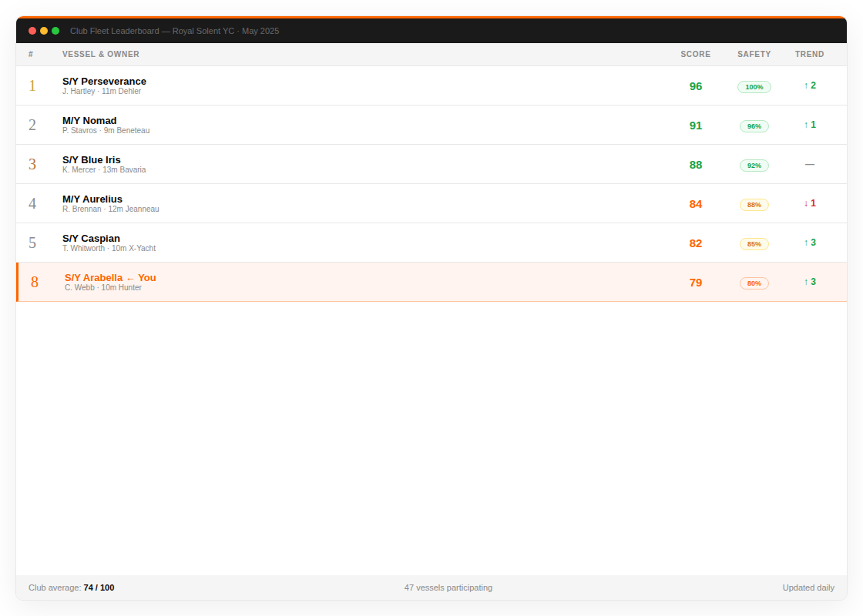
Task: Click the trend arrow on the Caspian row
Action: [809, 242]
